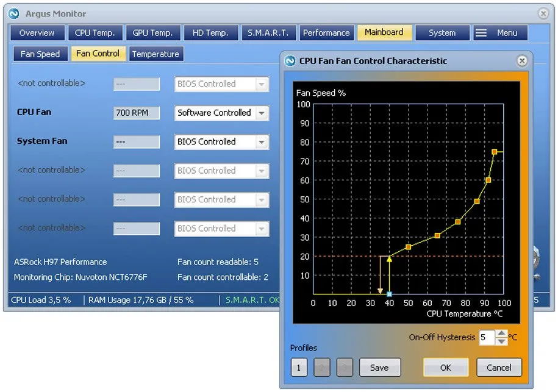Decrease On-Off Hysteresis with down arrow
Screen dimensions: 558x392
pos(501,341)
